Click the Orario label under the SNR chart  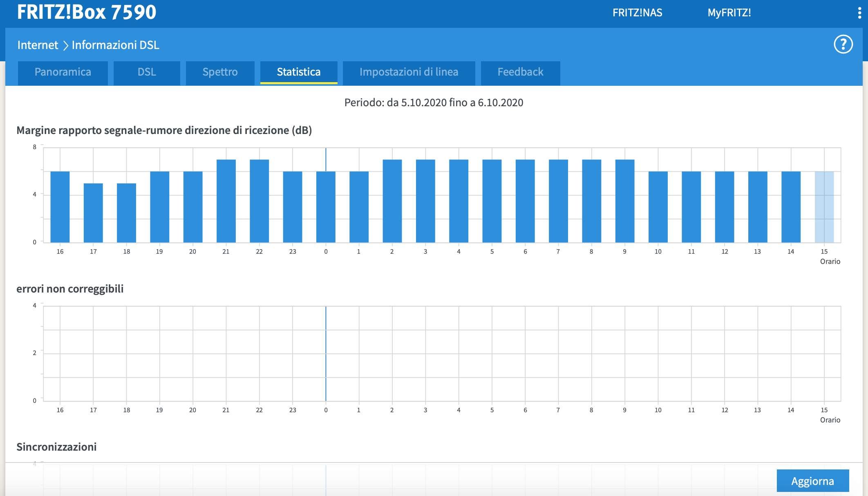click(830, 261)
